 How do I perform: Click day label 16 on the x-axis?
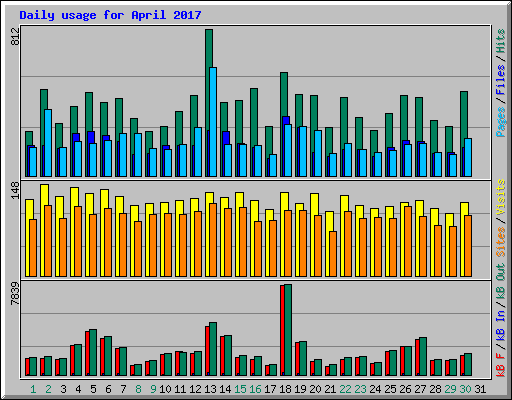[255, 389]
